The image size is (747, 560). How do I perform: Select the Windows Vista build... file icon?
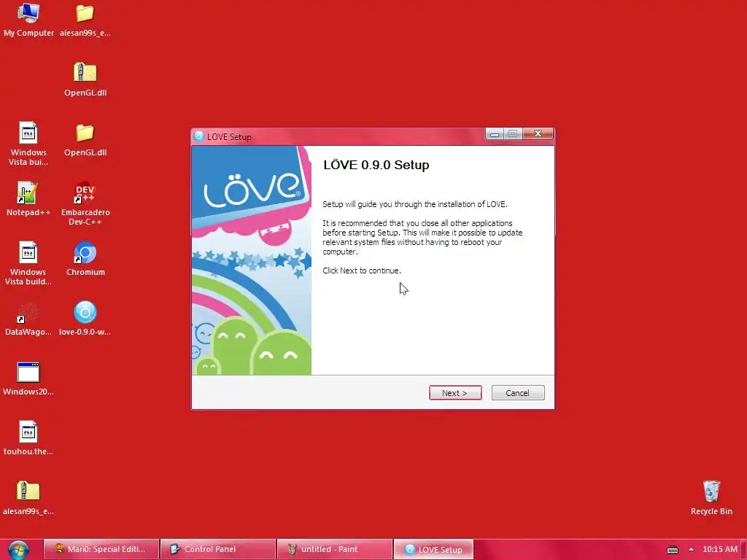click(28, 263)
